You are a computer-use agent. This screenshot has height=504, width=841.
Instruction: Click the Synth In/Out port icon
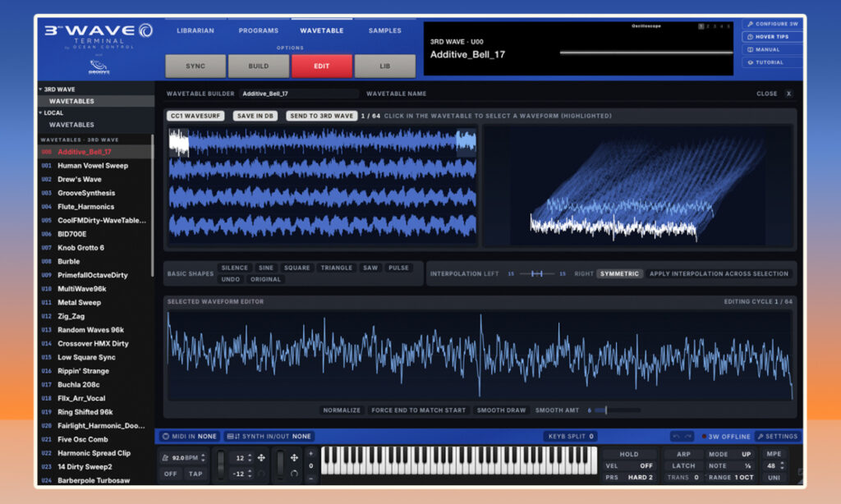tap(233, 437)
